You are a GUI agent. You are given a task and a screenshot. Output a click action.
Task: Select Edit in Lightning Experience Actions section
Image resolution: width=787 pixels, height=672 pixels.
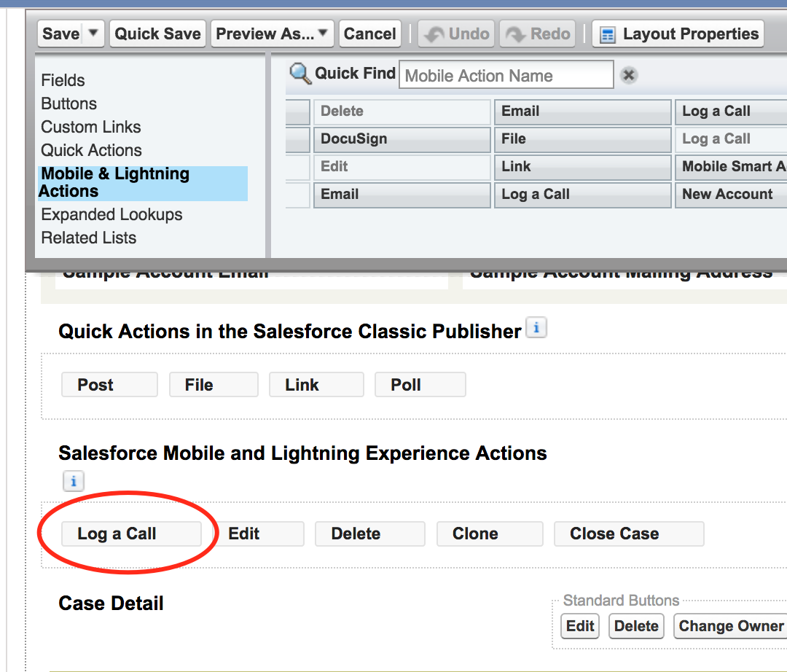point(259,534)
